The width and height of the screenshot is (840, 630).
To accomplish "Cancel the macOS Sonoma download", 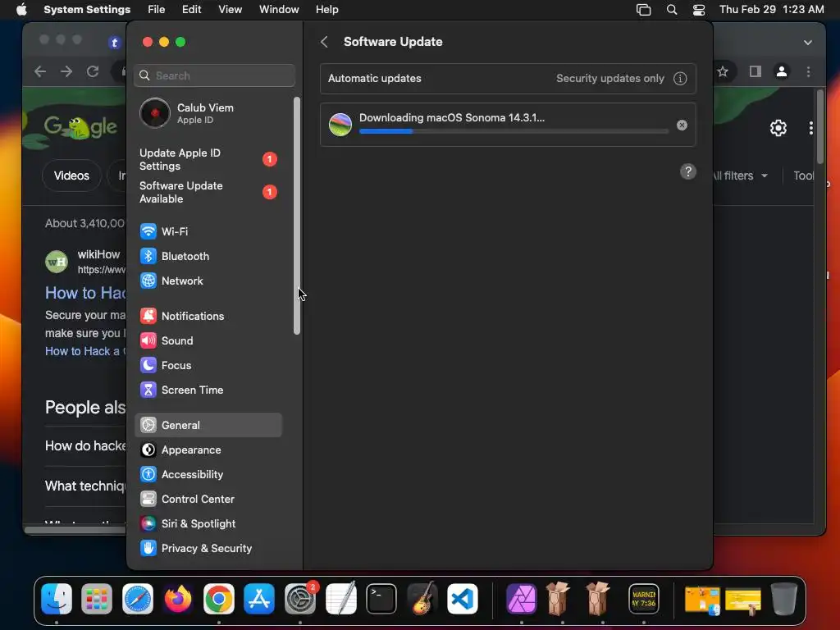I will click(682, 126).
